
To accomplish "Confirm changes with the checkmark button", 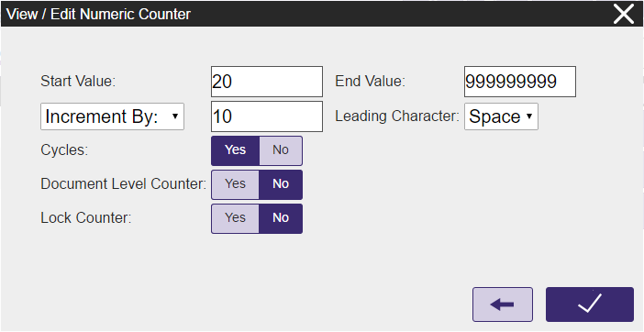I will pos(589,304).
